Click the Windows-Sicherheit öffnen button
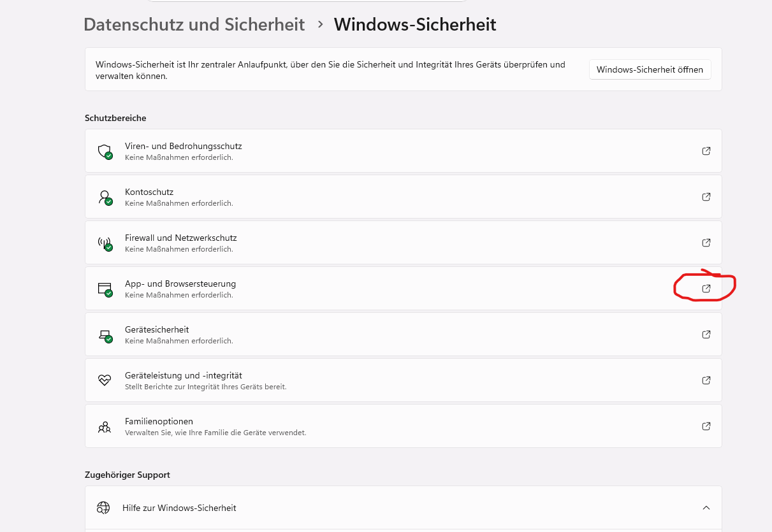 pos(650,69)
